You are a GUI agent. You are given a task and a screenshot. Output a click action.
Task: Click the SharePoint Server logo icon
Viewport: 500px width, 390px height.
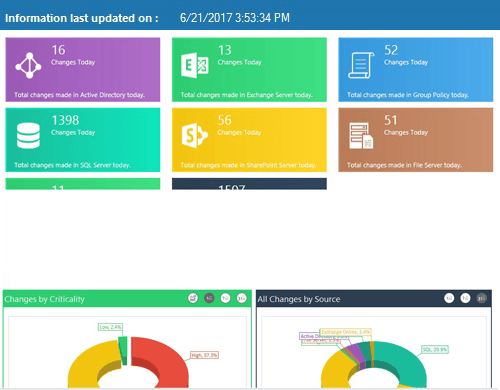click(195, 135)
